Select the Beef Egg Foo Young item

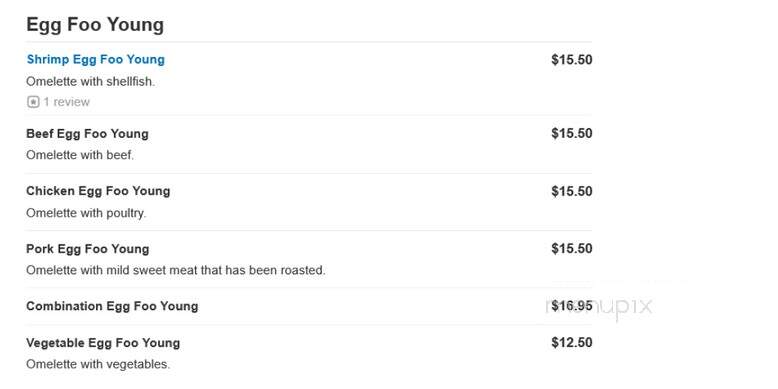87,134
